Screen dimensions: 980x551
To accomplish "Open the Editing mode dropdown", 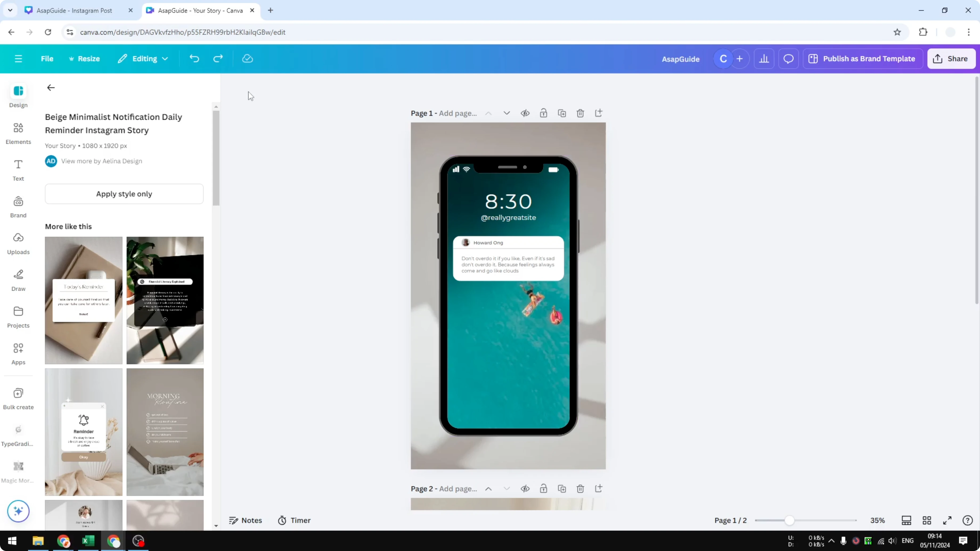I will click(143, 59).
